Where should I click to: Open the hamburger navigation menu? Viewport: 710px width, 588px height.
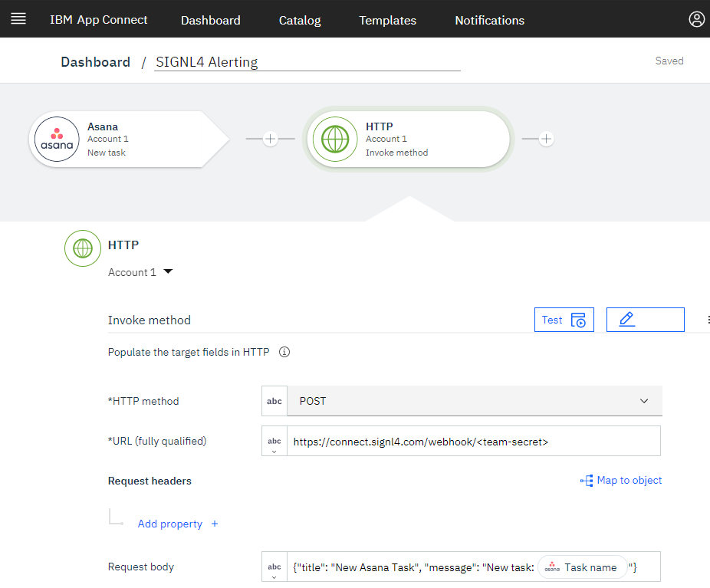(18, 18)
